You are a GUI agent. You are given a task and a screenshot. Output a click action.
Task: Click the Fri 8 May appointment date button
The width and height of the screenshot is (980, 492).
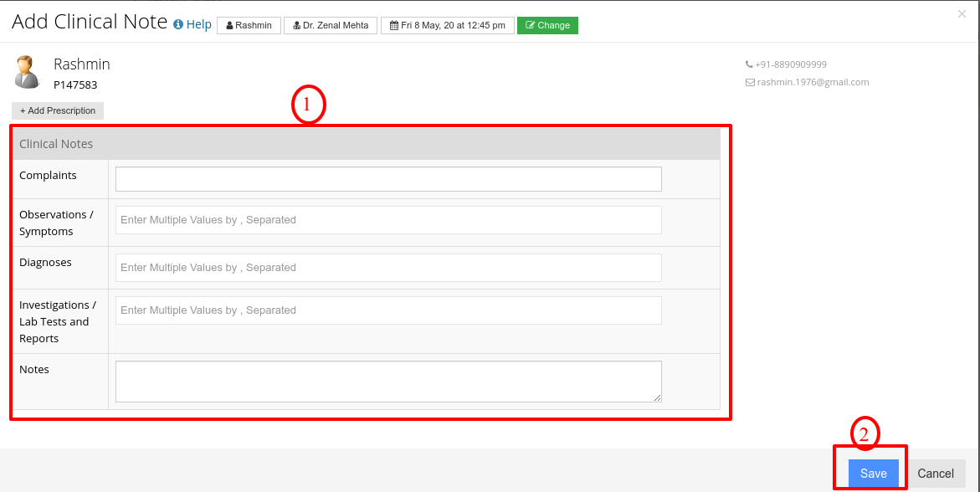448,26
